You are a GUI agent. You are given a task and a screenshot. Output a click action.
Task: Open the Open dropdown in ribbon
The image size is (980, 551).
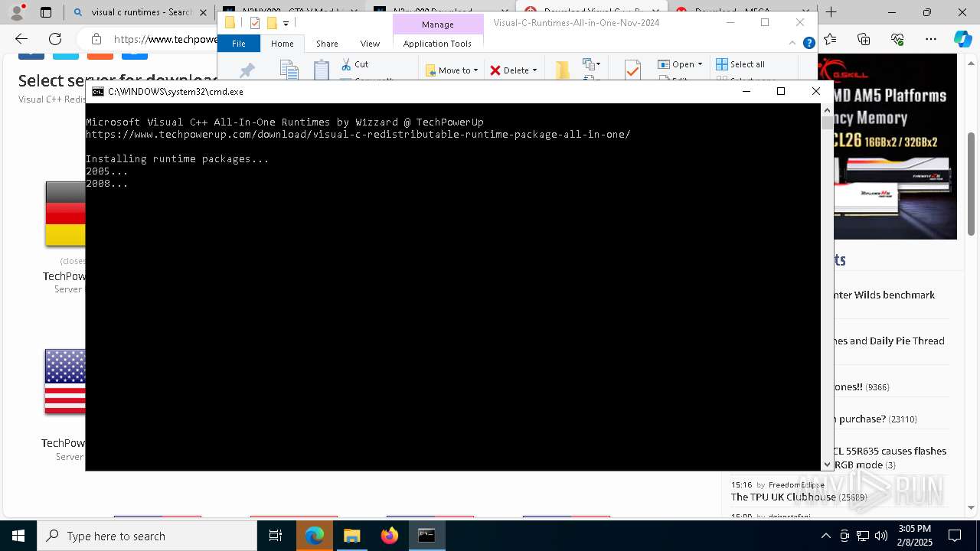pyautogui.click(x=680, y=64)
